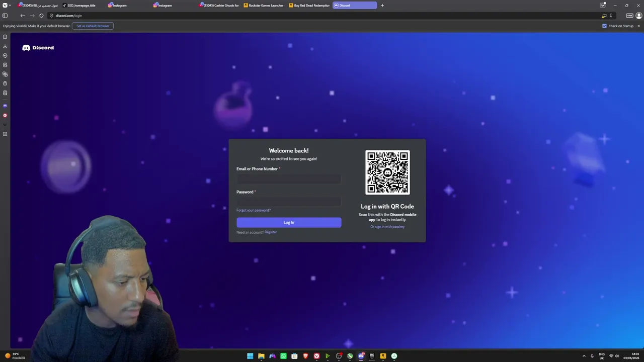The image size is (644, 362).
Task: Open Vivaldi browser taskbar icon
Action: (x=316, y=356)
